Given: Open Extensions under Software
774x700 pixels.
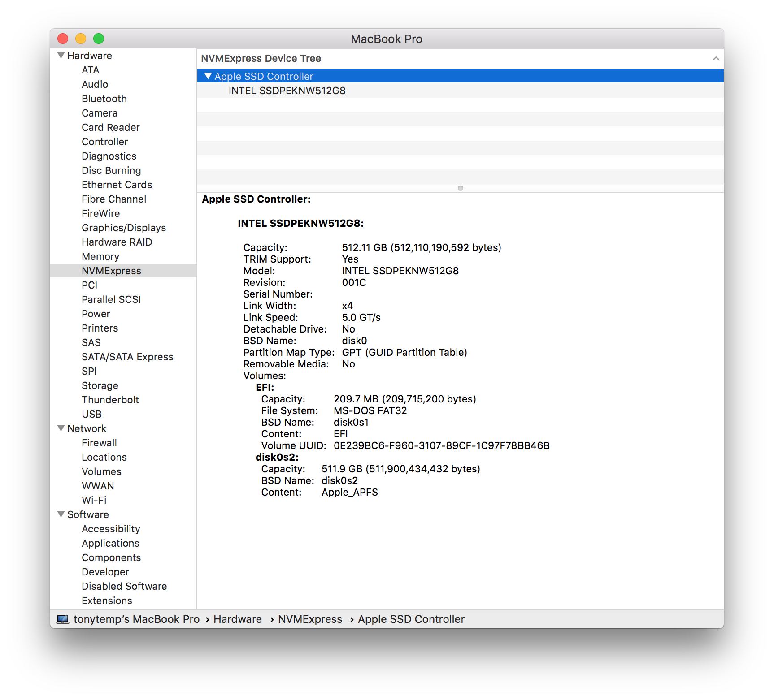Looking at the screenshot, I should 107,601.
